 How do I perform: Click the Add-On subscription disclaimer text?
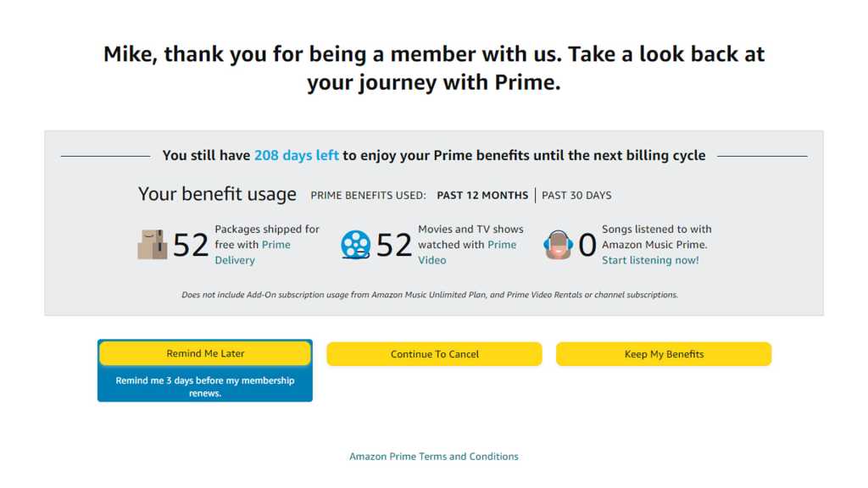pyautogui.click(x=434, y=294)
